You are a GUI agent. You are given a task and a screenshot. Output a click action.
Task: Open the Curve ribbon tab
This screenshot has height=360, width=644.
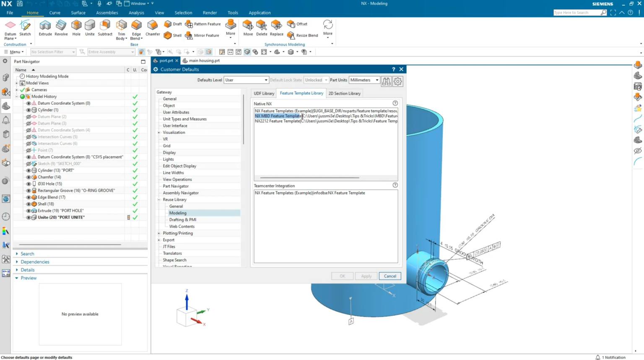tap(55, 13)
